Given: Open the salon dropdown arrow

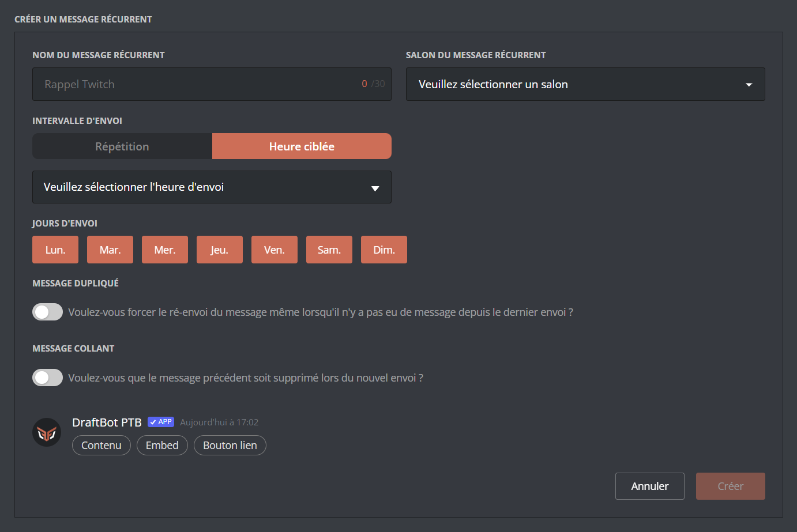Looking at the screenshot, I should pos(749,84).
